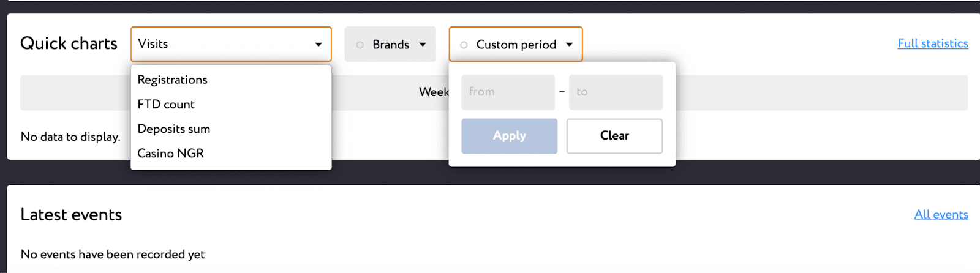Open the Full statistics link
This screenshot has height=273, width=980.
pos(933,43)
